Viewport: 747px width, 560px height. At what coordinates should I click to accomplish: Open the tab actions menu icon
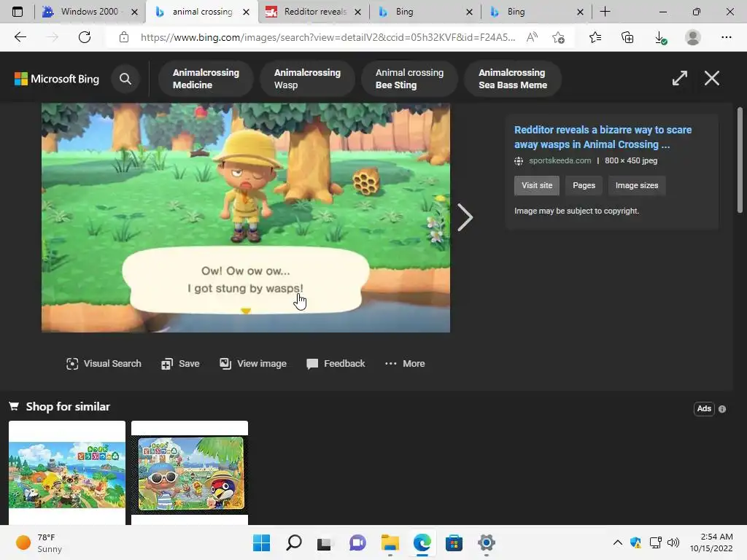[x=18, y=12]
